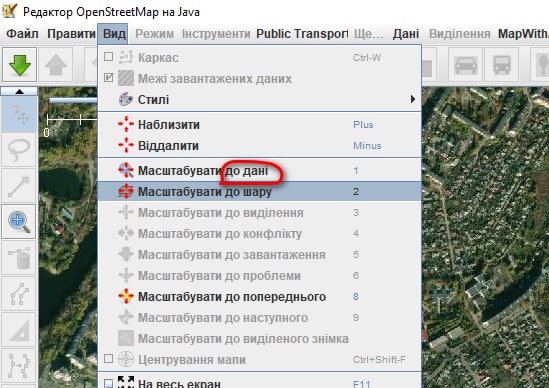This screenshot has width=549, height=388.
Task: Choose Масштабувати до проблеми entry
Action: (x=259, y=276)
